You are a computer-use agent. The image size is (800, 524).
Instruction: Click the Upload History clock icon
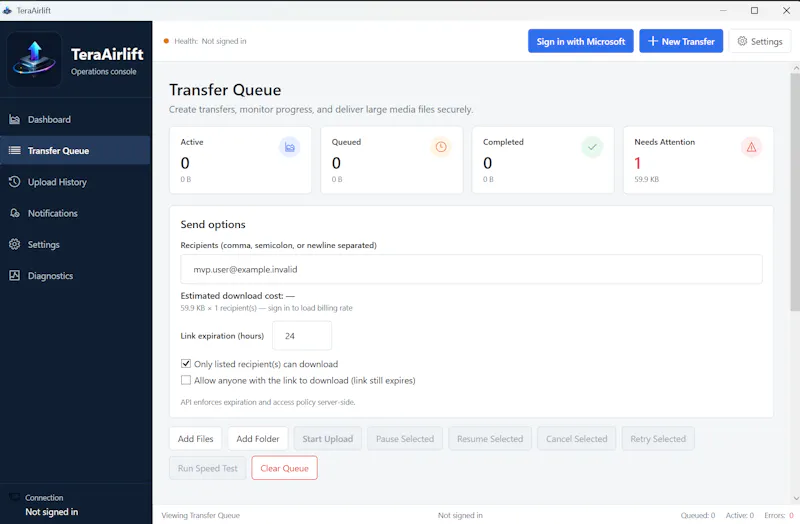point(14,182)
